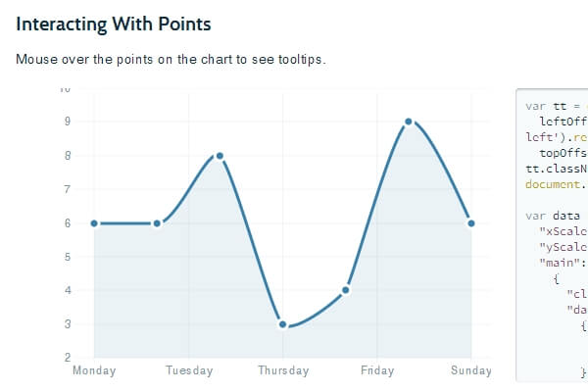Click the Monday x-axis label
This screenshot has width=588, height=392.
pos(94,370)
